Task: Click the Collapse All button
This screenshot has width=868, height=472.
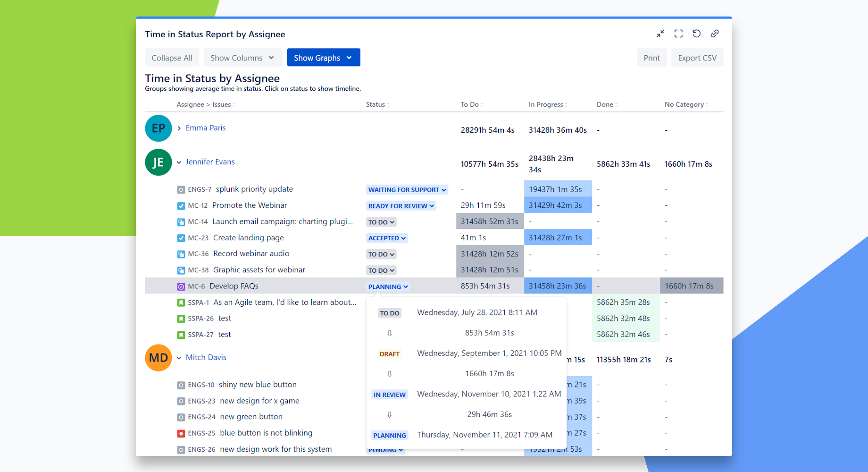Action: pyautogui.click(x=172, y=57)
